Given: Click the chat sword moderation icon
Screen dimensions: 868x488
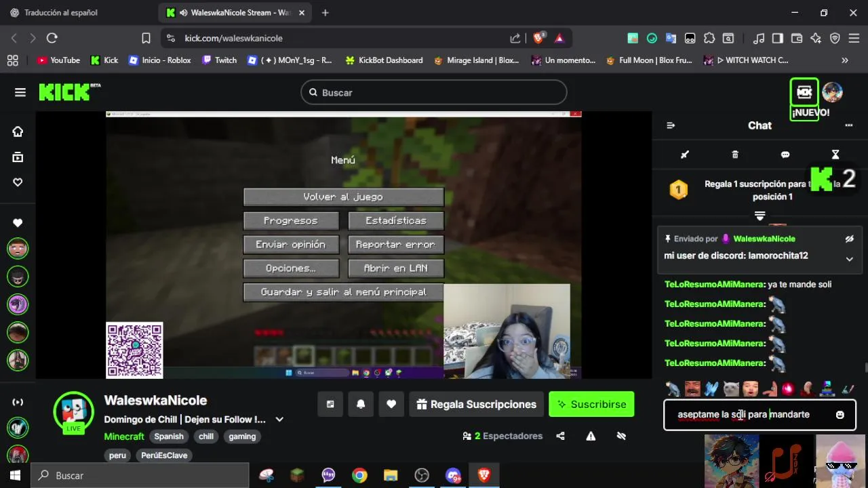Looking at the screenshot, I should coord(685,155).
